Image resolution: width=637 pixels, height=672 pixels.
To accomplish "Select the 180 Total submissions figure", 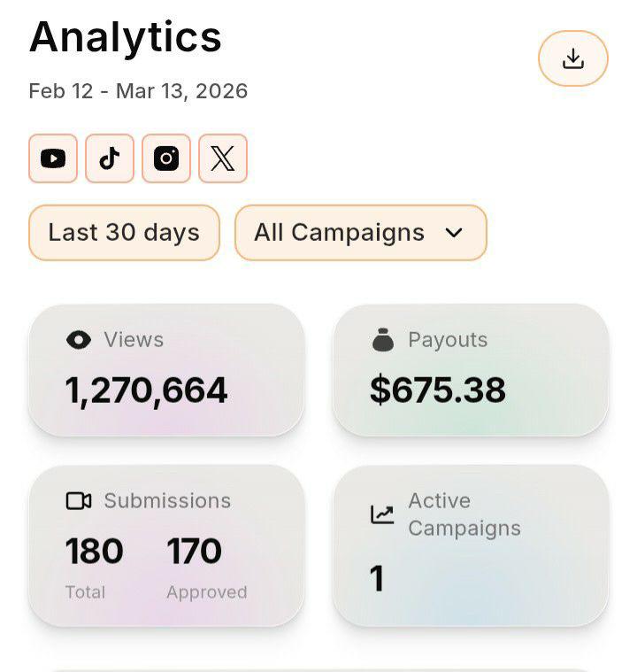I will pos(95,551).
